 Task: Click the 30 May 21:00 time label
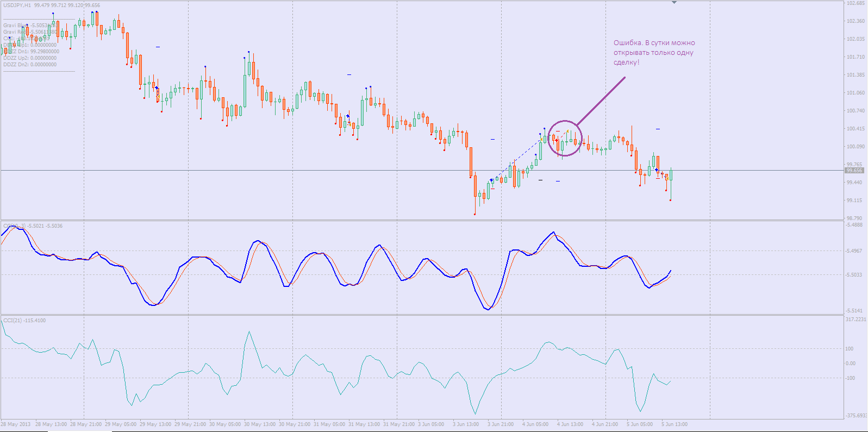tap(295, 424)
